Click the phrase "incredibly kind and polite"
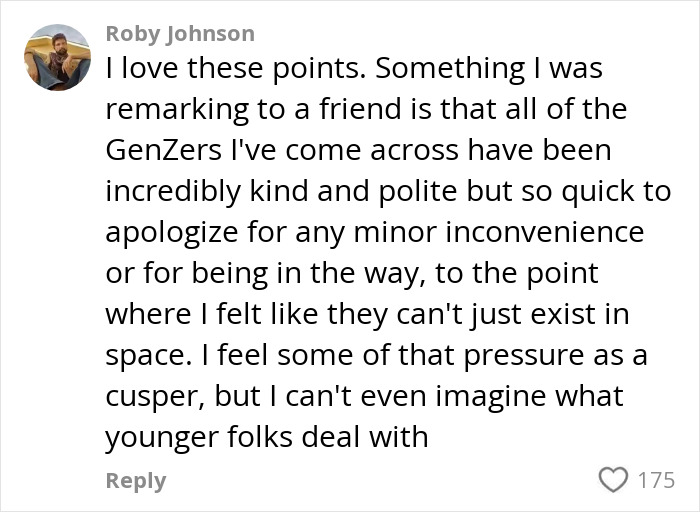 point(282,191)
